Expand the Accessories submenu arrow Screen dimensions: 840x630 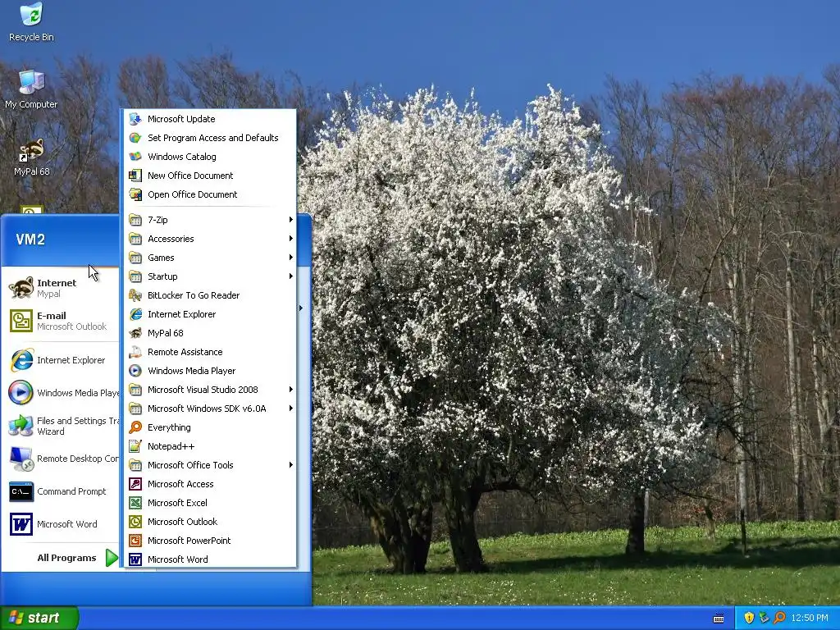(x=290, y=239)
